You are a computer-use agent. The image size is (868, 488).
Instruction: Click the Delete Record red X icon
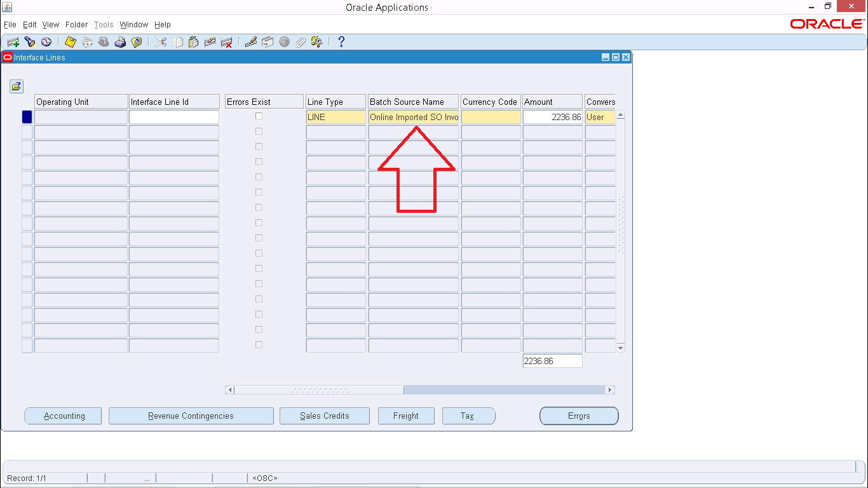coord(227,42)
